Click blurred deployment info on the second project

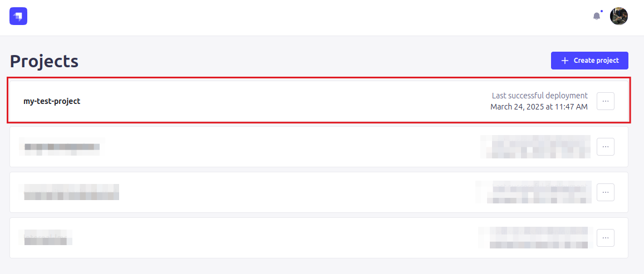(x=535, y=147)
